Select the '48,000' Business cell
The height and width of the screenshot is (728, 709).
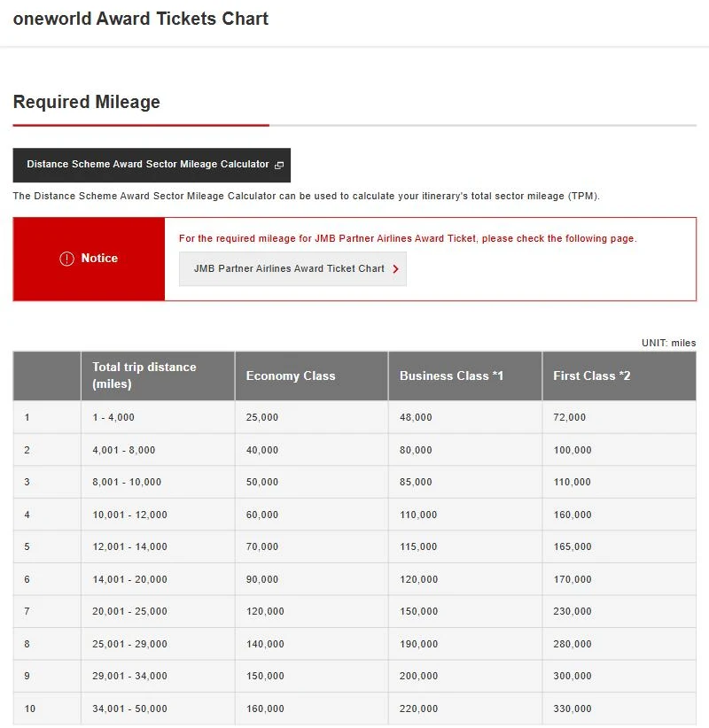coord(465,417)
